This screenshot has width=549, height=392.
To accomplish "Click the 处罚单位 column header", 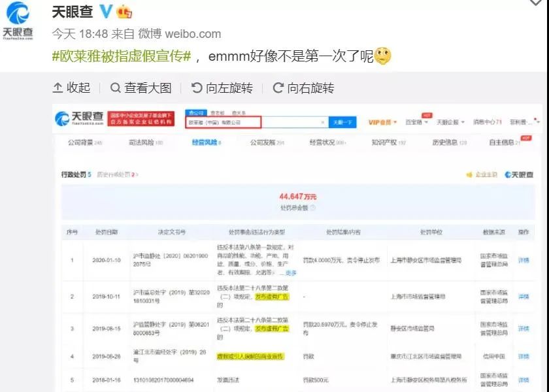I will [x=431, y=232].
